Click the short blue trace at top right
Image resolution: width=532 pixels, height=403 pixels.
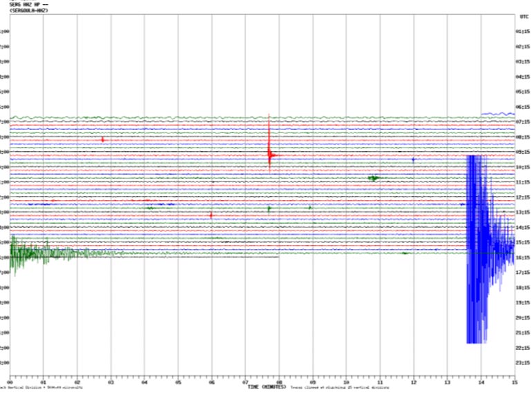[497, 113]
